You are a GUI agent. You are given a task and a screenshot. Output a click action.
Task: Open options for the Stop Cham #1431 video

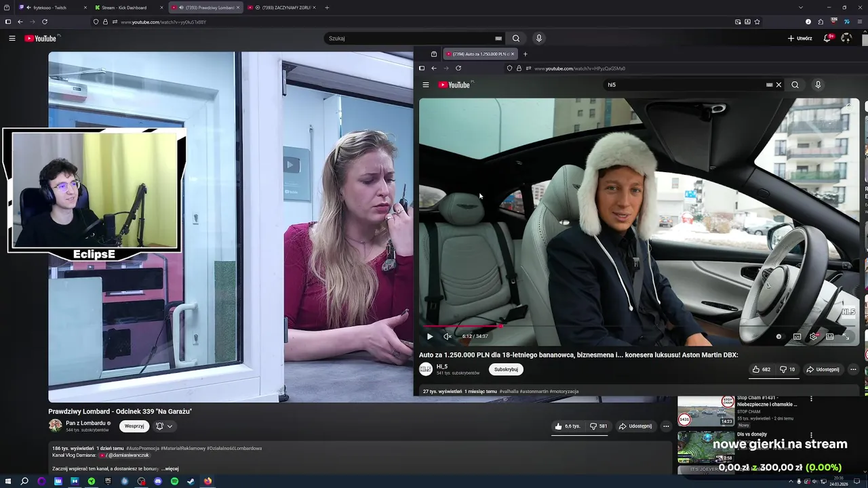pyautogui.click(x=812, y=400)
